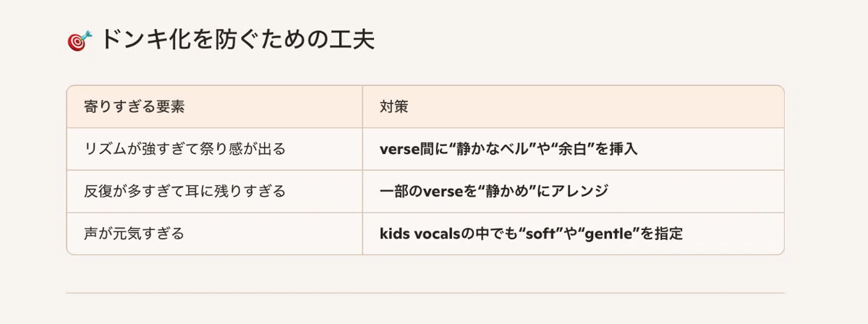Click the 一部のverseを静かめにアレンジ cell
This screenshot has width=868, height=324.
coord(573,191)
